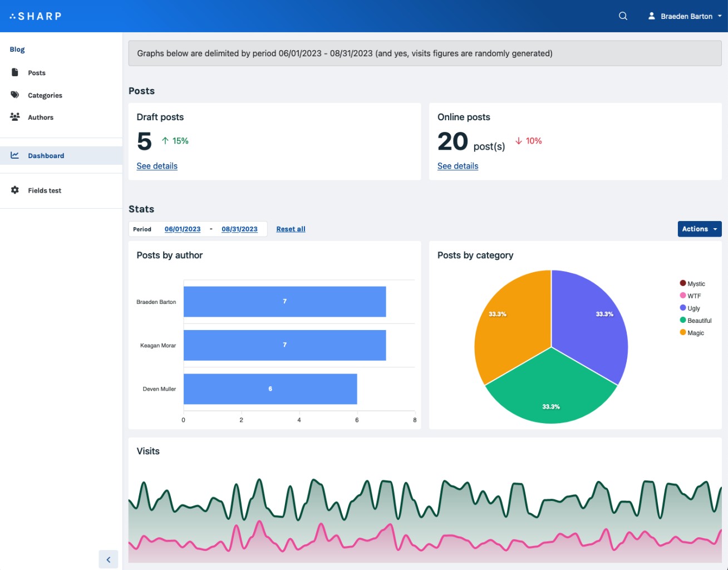Click the Reset all filter link
This screenshot has width=728, height=570.
pos(291,229)
